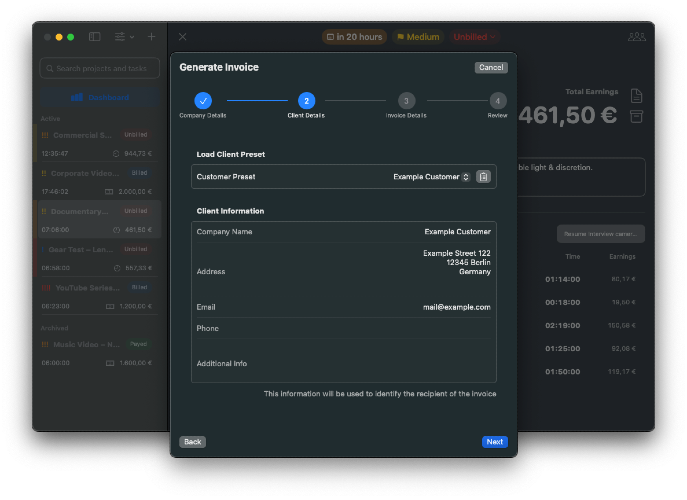Click the Billed badge on YouTube Series
This screenshot has height=500, width=687.
(x=139, y=287)
